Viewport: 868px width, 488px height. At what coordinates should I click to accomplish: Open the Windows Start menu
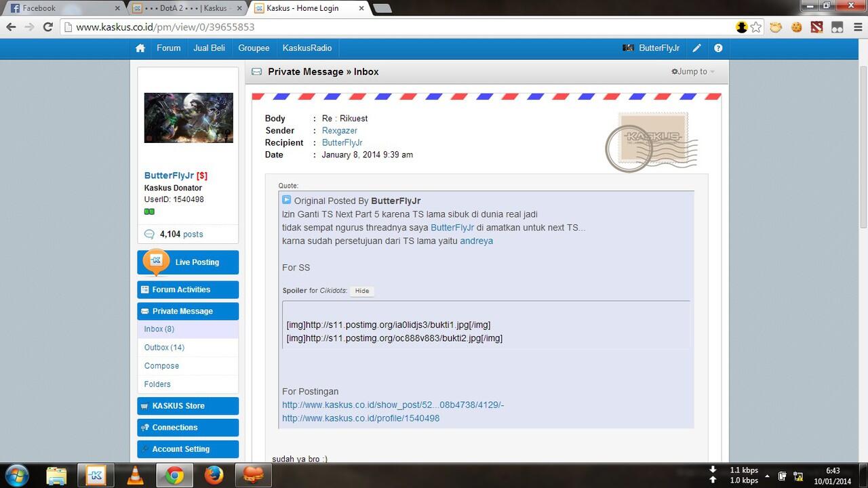(x=16, y=476)
